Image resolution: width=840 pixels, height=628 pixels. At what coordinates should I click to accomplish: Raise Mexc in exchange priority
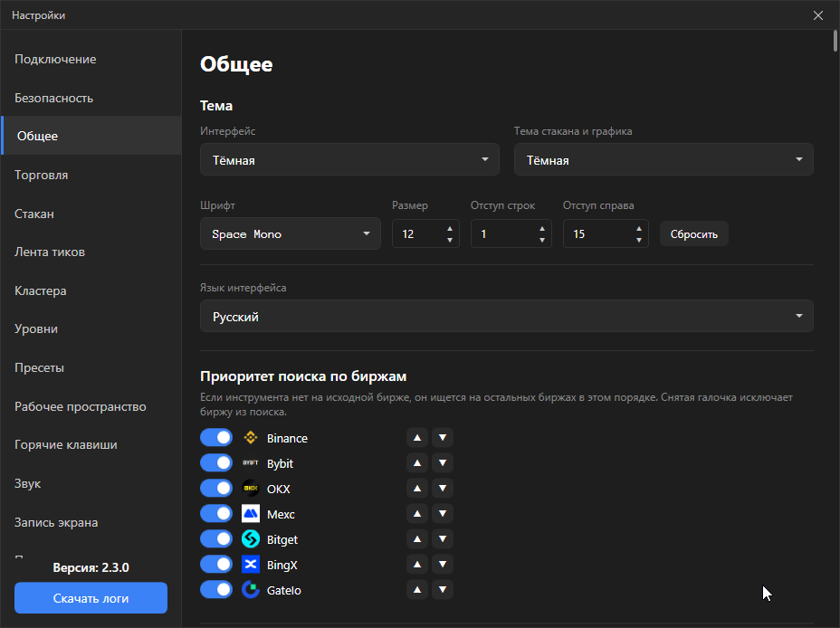[x=416, y=514]
